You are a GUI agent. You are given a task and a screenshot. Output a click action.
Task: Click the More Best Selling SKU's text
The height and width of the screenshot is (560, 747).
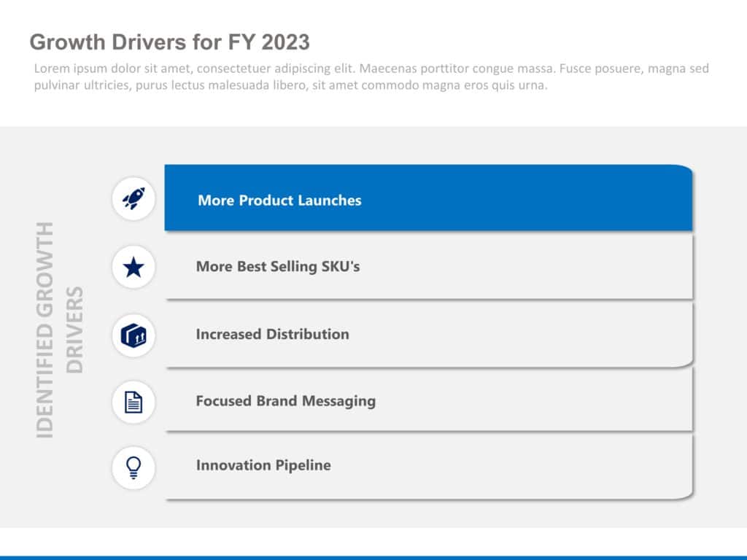(278, 266)
